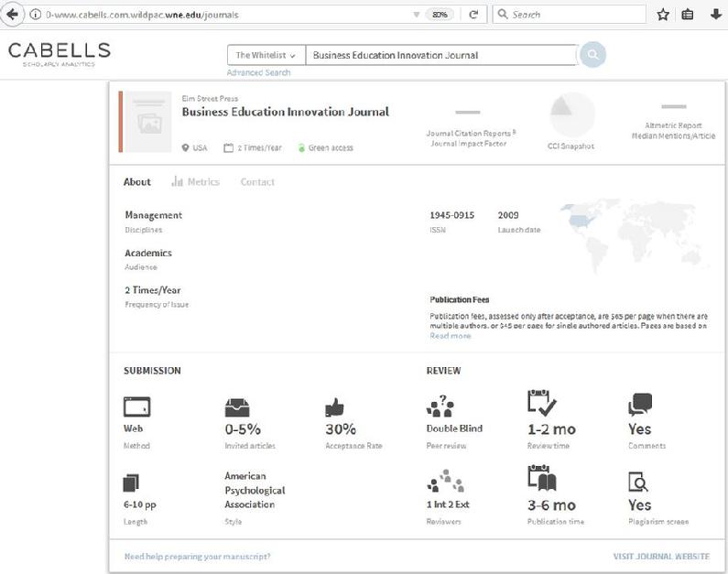Screen dimensions: 728x574
Task: Click the journal search input field
Action: point(441,55)
